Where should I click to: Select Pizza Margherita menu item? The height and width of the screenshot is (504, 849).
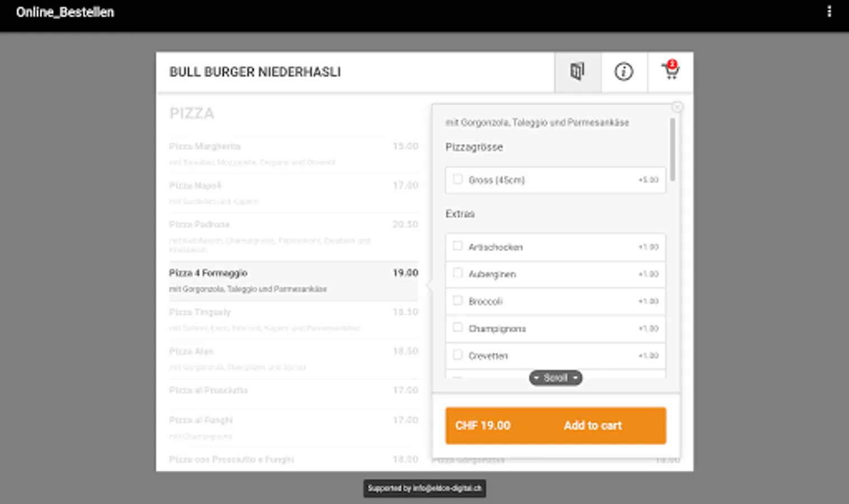click(293, 154)
